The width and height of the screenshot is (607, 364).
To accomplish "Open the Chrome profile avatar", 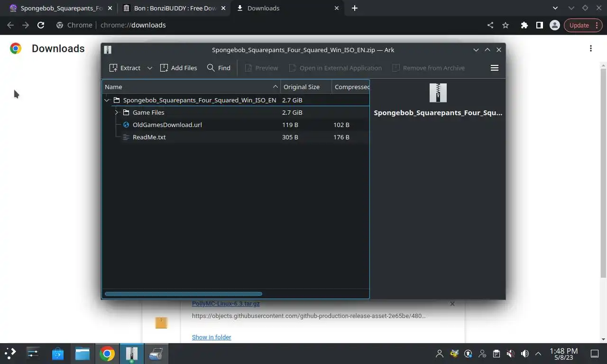I will coord(554,25).
